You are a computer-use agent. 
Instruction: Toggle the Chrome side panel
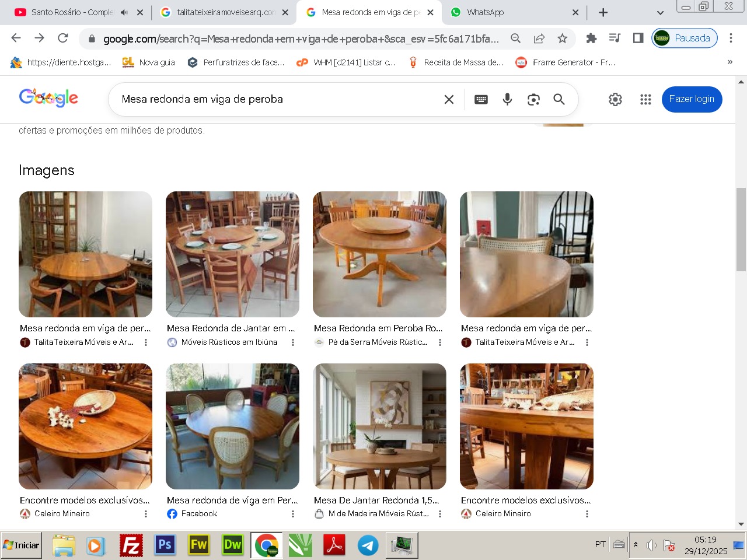[x=638, y=38]
